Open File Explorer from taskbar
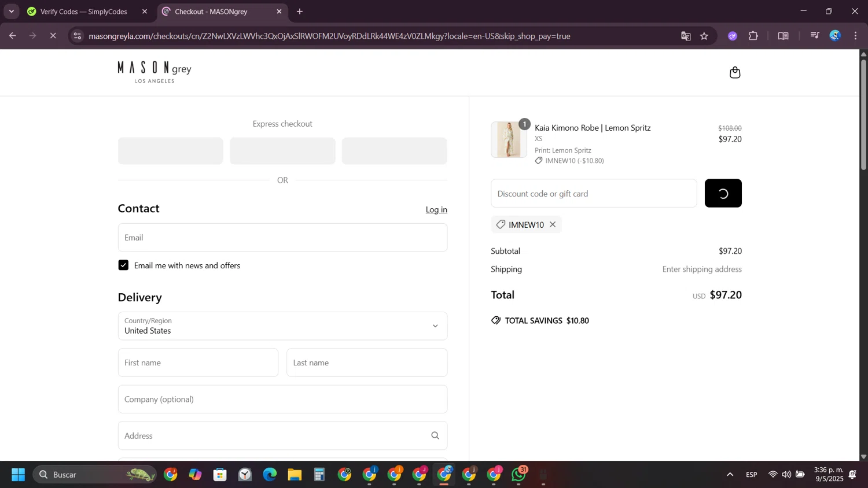Image resolution: width=868 pixels, height=488 pixels. click(x=295, y=475)
